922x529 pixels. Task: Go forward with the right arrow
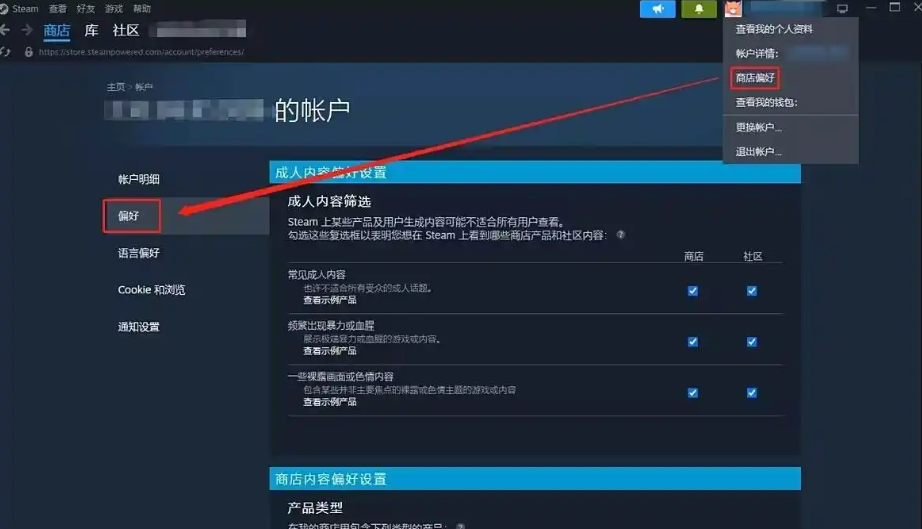point(27,30)
